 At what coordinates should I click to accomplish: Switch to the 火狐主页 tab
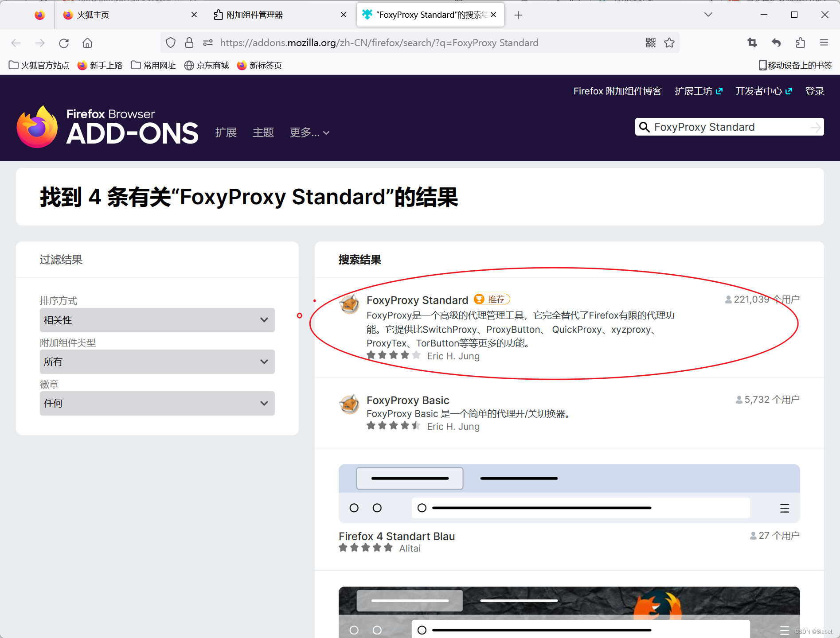pos(131,15)
